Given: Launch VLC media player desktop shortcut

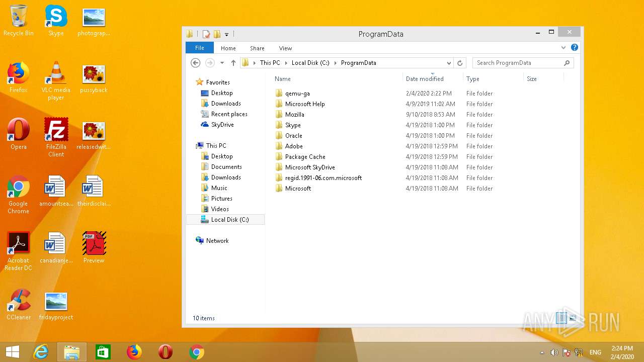Looking at the screenshot, I should (x=56, y=80).
